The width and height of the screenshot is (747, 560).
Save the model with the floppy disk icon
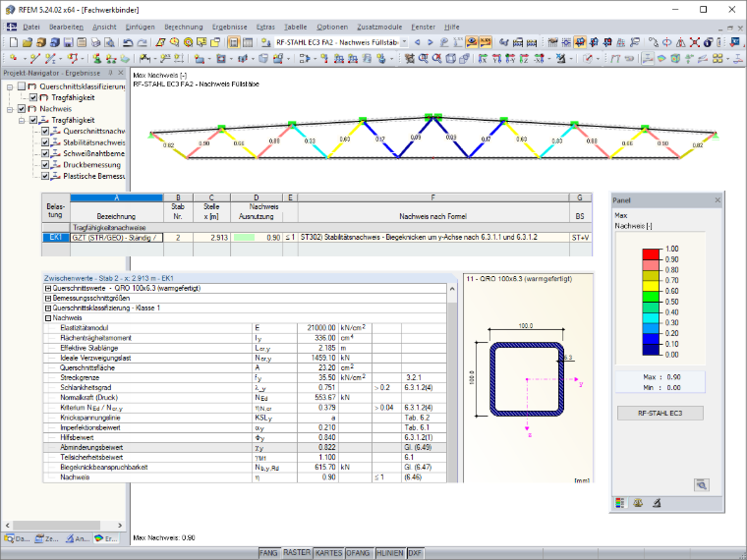(x=68, y=43)
